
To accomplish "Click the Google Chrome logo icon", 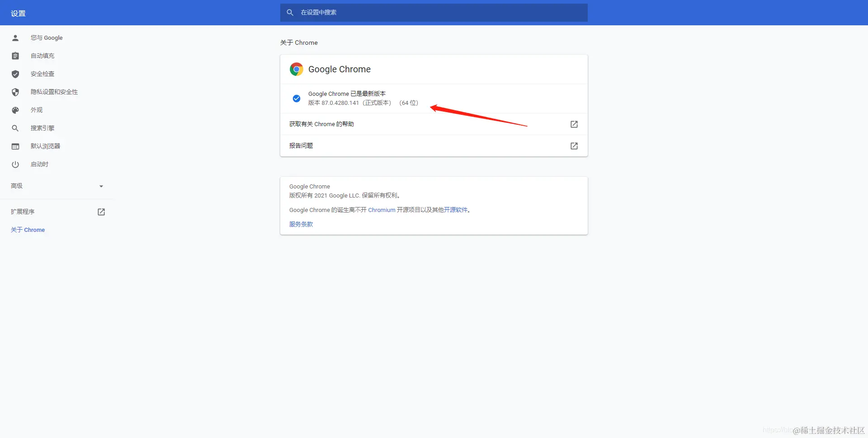I will [296, 69].
